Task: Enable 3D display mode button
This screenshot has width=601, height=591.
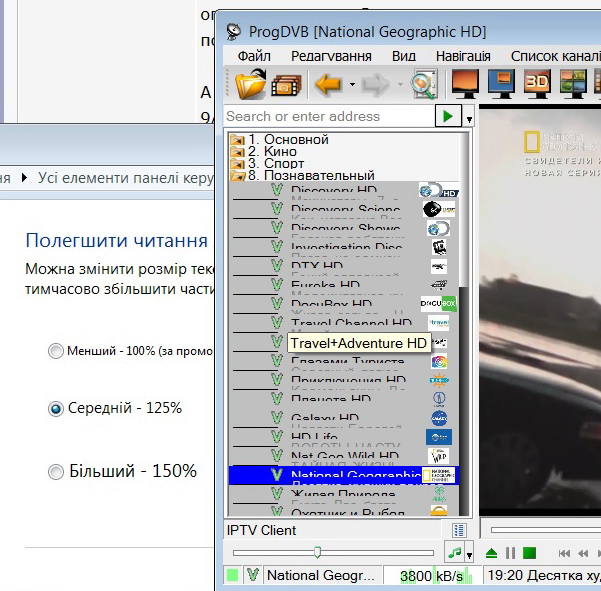Action: [538, 84]
